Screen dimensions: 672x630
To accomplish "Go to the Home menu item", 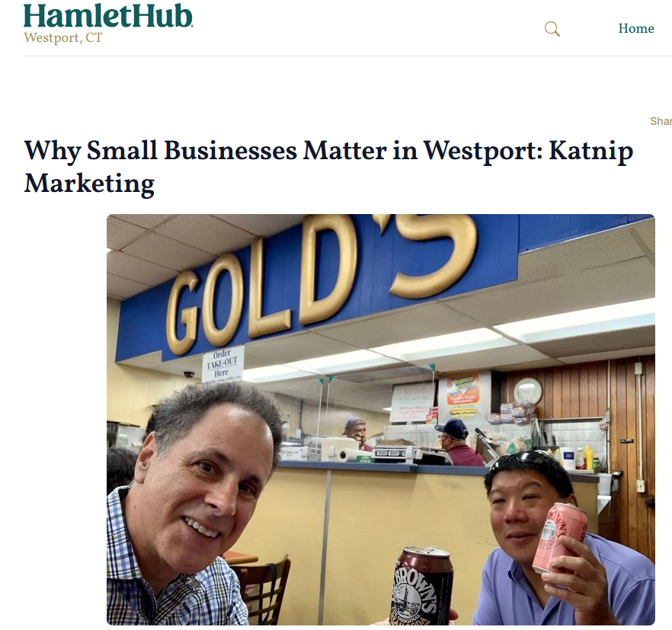I will tap(636, 28).
